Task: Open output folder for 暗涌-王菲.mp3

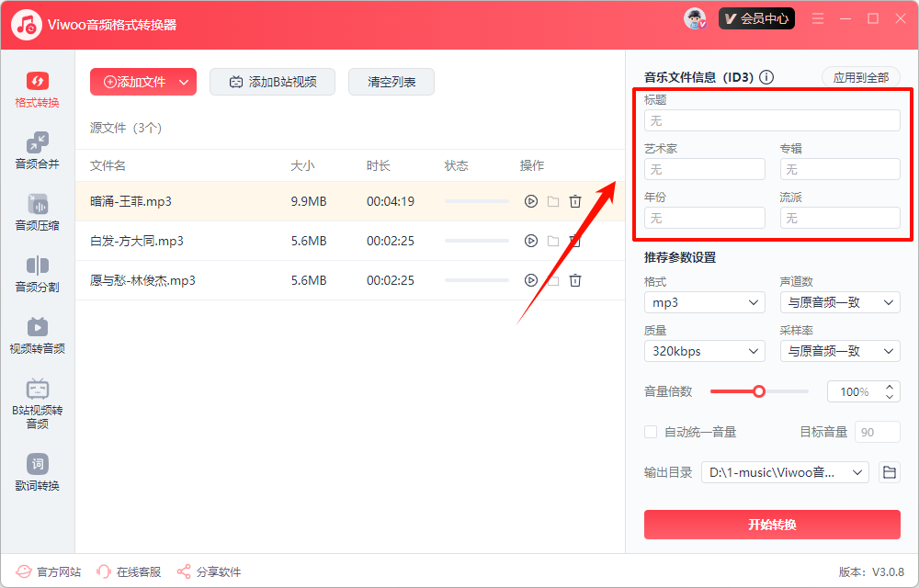Action: click(x=553, y=201)
